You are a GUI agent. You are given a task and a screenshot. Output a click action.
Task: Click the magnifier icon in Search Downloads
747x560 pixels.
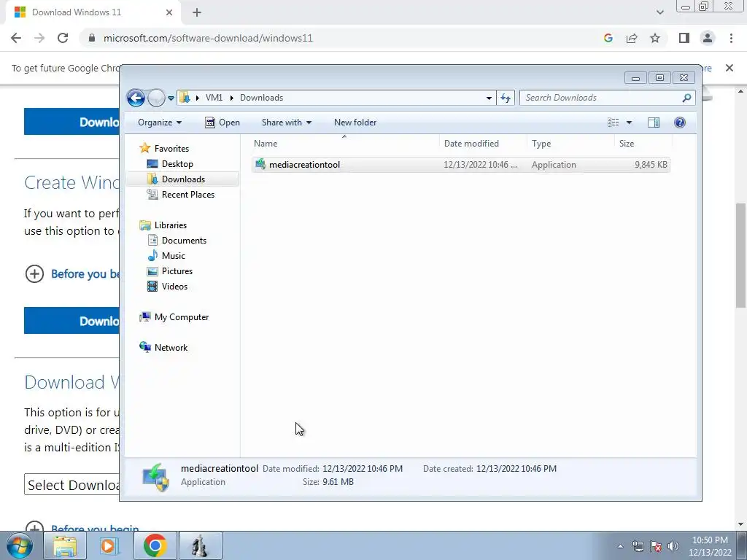point(686,98)
